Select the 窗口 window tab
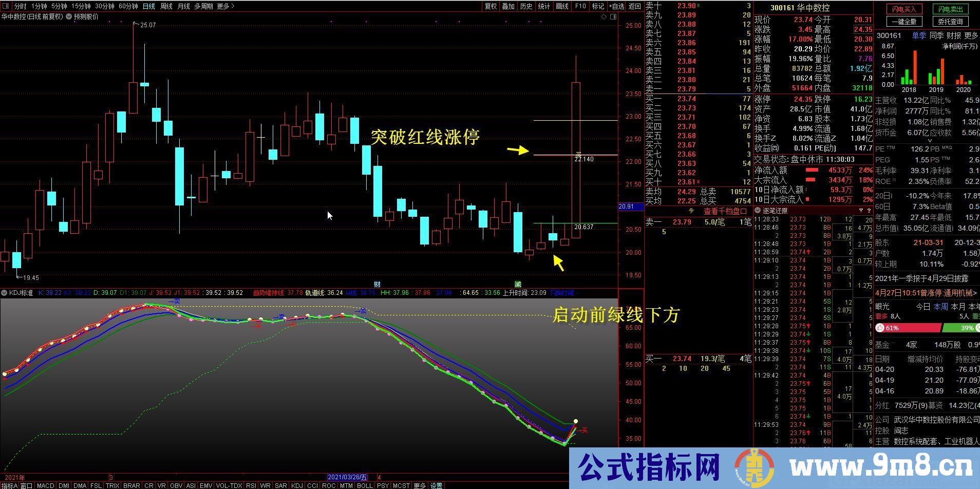980x489 pixels. [x=27, y=485]
